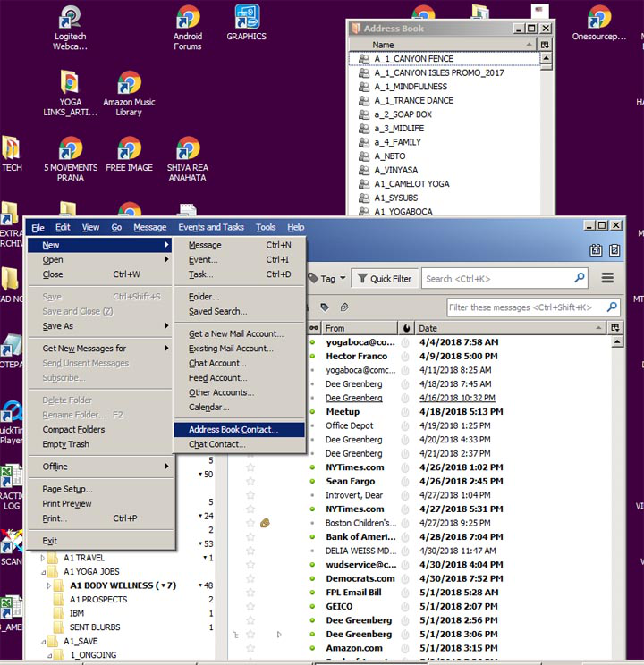This screenshot has height=665, width=644.
Task: Toggle read status dot for Hector Franco message
Action: coord(312,356)
